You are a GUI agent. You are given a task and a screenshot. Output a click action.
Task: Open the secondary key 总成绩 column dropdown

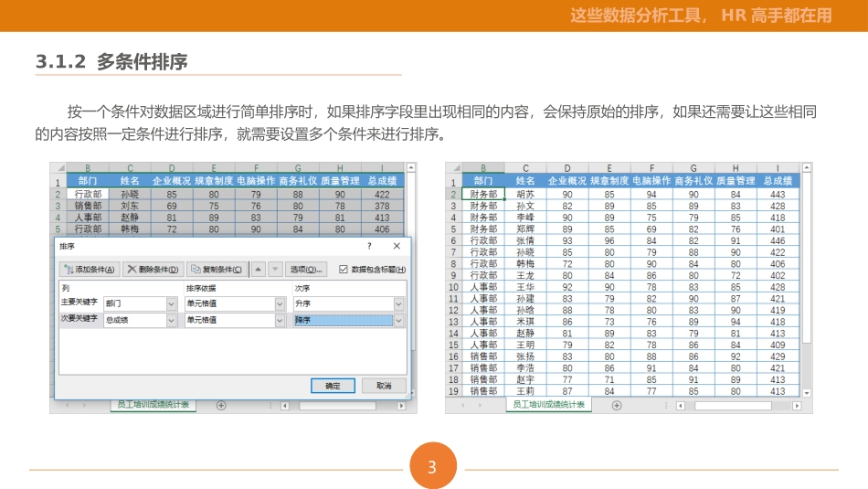[x=172, y=321]
